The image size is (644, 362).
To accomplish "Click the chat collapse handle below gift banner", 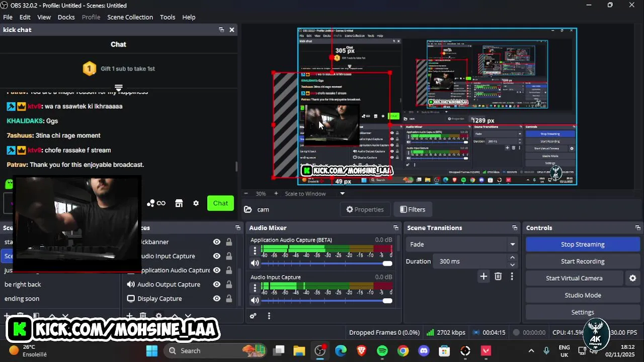I will (x=119, y=88).
